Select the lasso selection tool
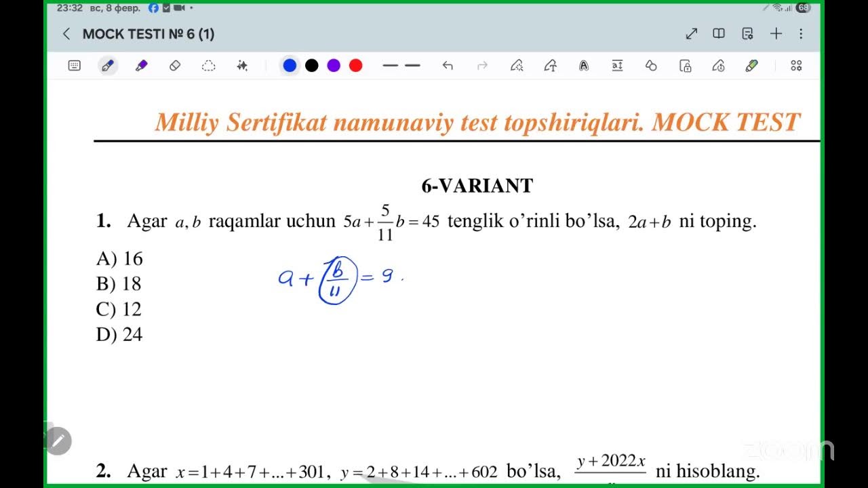868x488 pixels. tap(208, 66)
